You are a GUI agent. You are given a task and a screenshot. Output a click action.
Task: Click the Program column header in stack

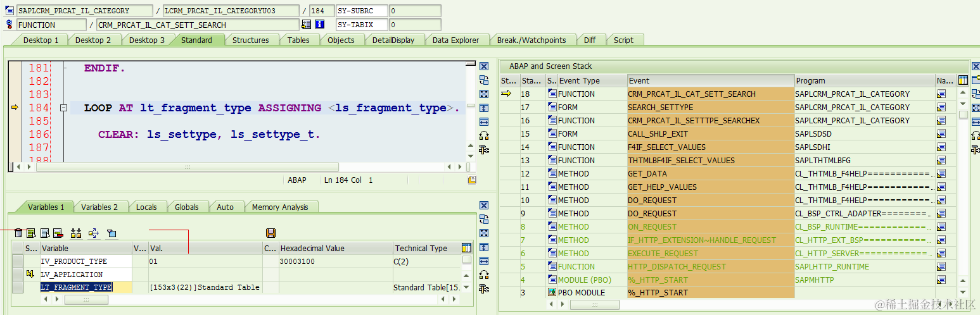865,80
